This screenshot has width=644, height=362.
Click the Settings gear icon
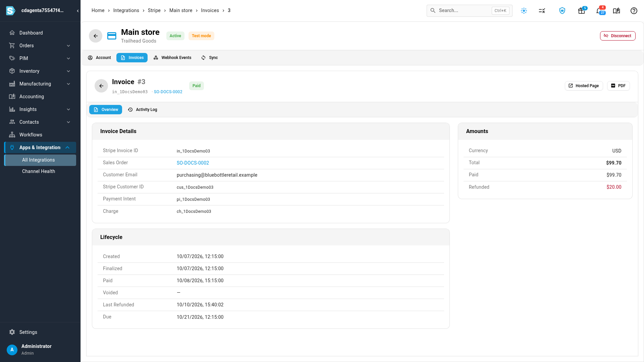pos(12,332)
